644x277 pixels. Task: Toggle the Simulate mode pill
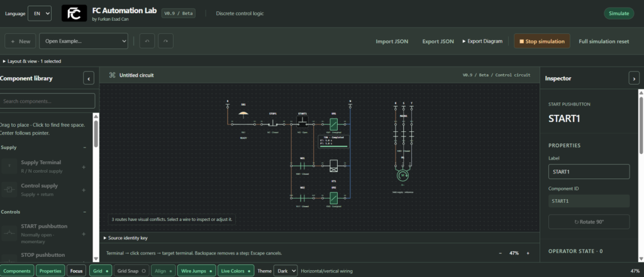point(619,13)
